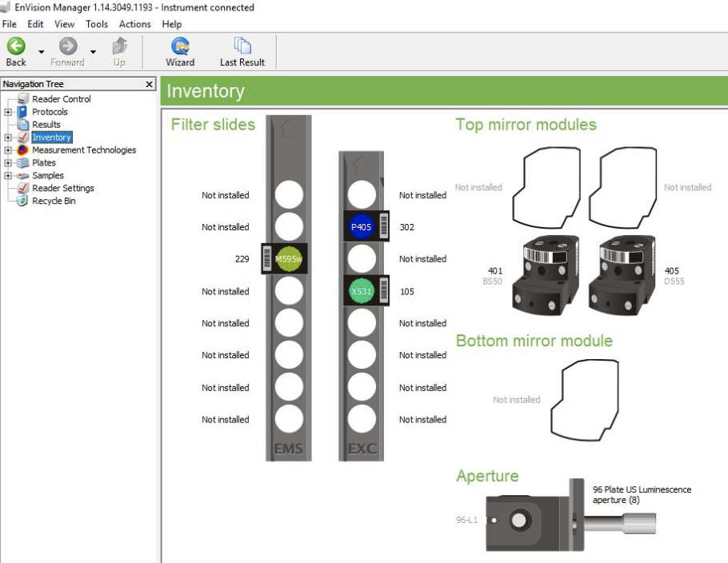Image resolution: width=728 pixels, height=563 pixels.
Task: Open the Actions menu
Action: (134, 24)
